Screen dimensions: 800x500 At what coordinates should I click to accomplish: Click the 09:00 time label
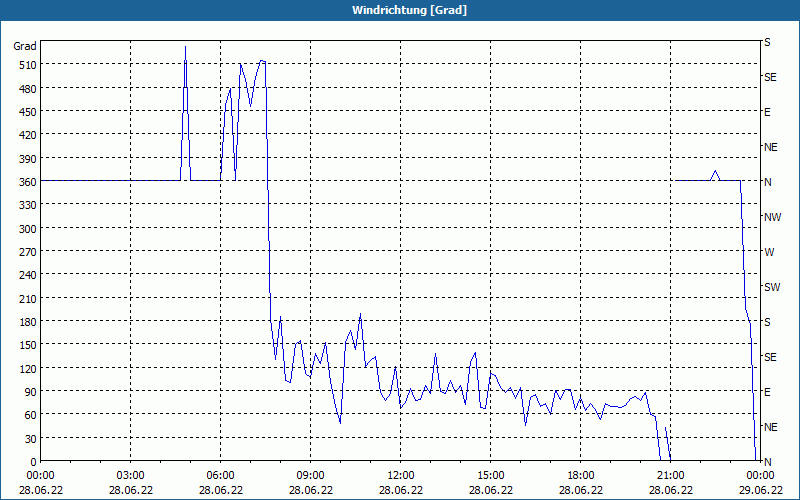[x=310, y=475]
